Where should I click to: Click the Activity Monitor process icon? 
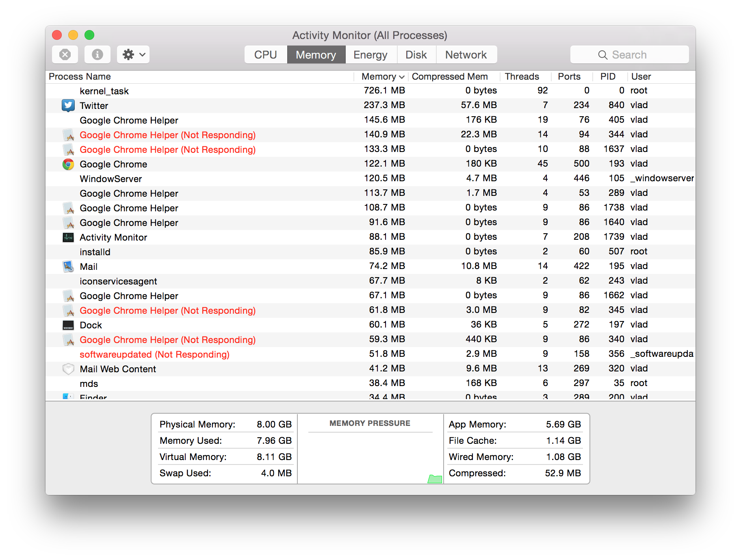(x=68, y=237)
